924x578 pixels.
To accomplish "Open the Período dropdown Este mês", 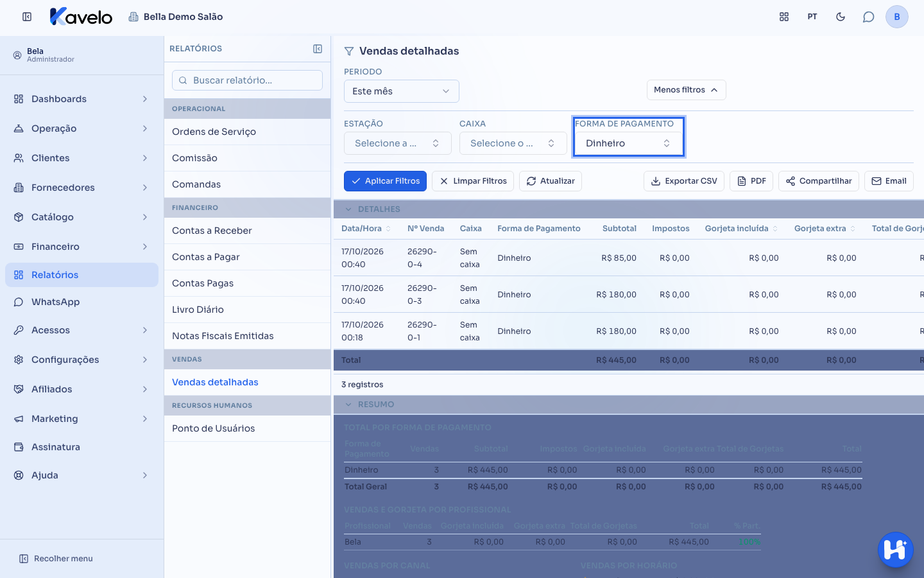I will click(402, 91).
